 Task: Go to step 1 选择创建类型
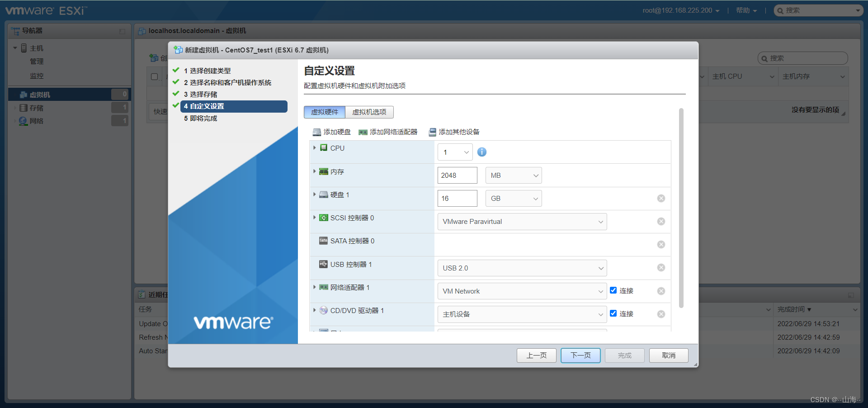coord(207,71)
